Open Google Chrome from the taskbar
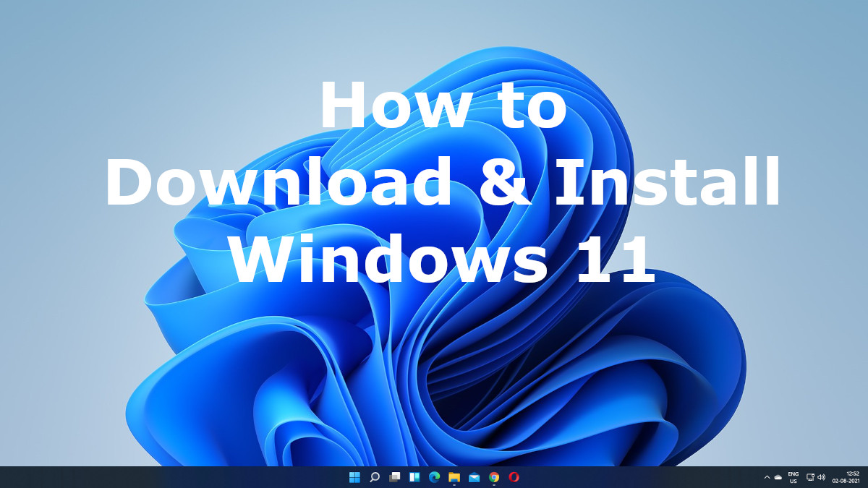Image resolution: width=868 pixels, height=488 pixels. [493, 478]
